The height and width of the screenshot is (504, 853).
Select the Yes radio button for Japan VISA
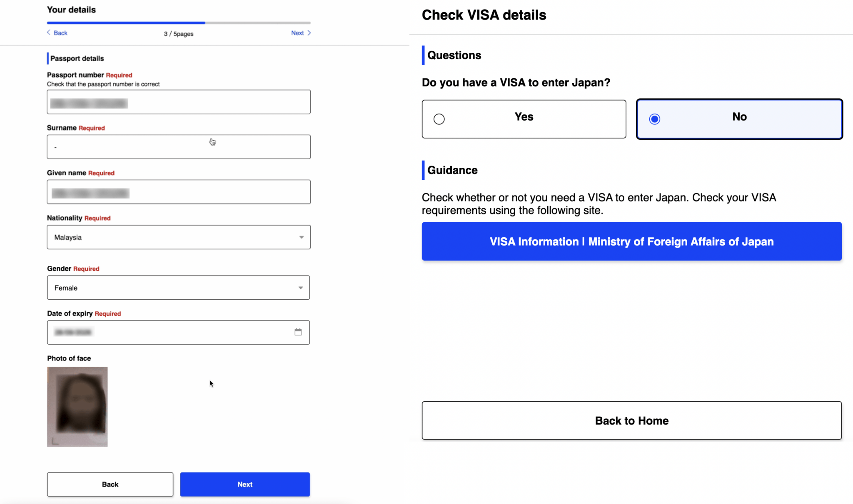[439, 119]
